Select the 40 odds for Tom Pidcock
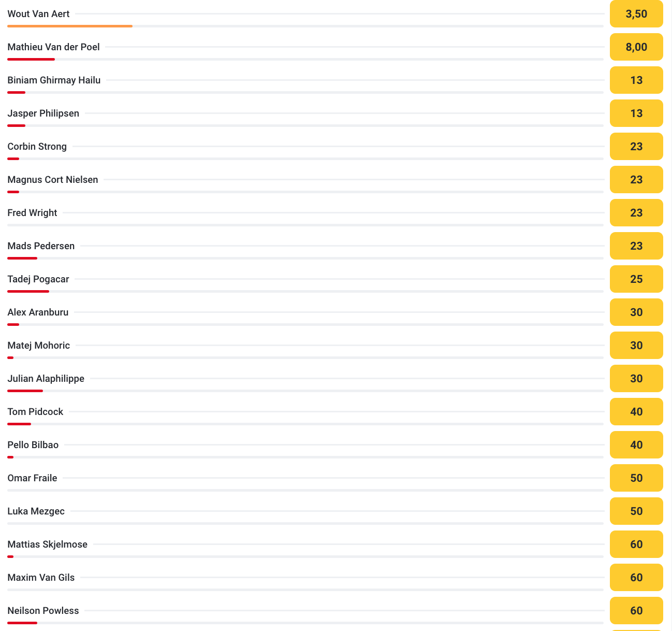Viewport: 672px width, 631px height. (x=636, y=412)
